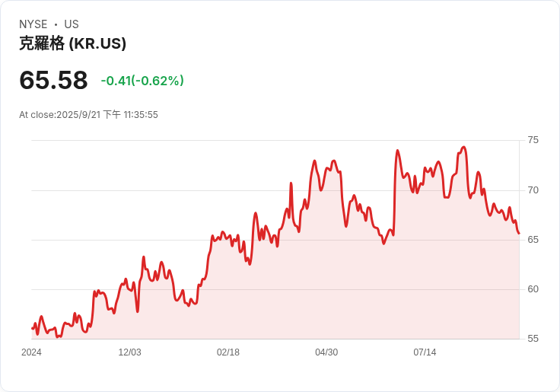Screen dimensions: 560x392
Task: Select the 70 price axis label
Action: [x=533, y=190]
